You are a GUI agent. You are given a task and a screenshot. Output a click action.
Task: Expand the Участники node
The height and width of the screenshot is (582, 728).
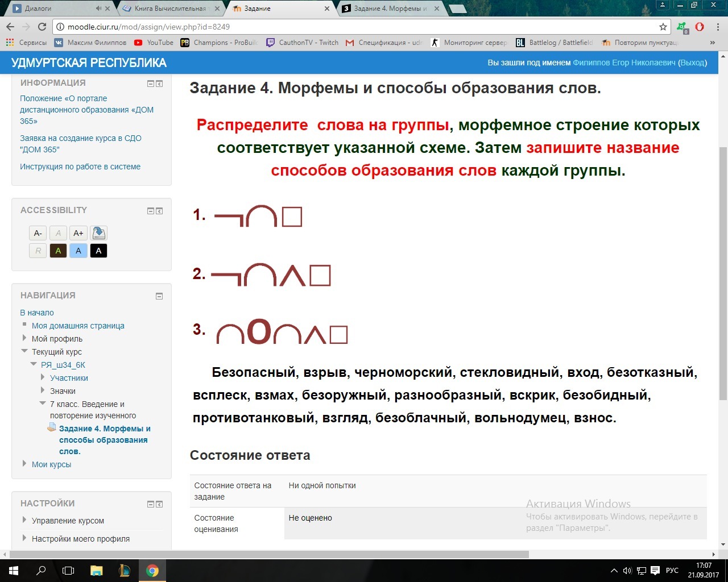click(x=43, y=377)
